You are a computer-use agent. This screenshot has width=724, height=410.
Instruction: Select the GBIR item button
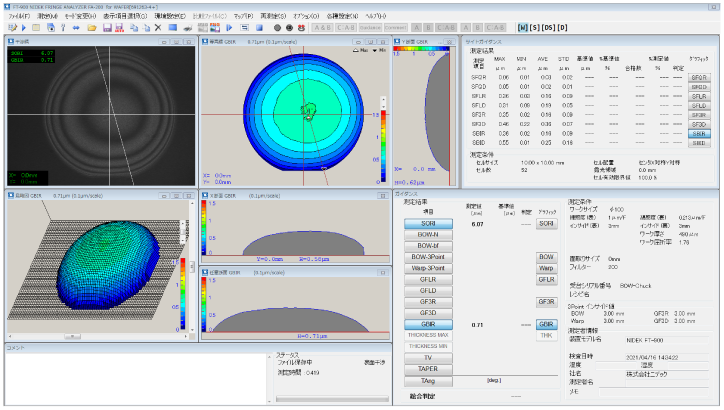click(427, 325)
